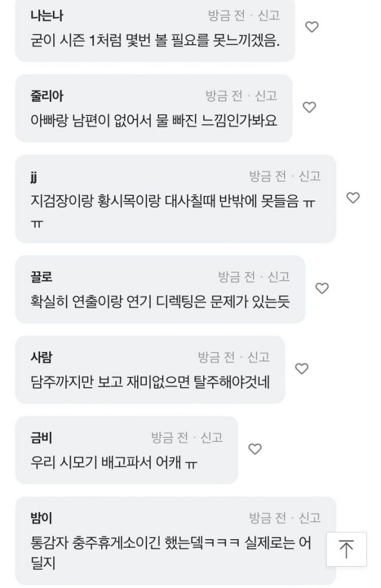Report the comment by 나는나
Screen dimensions: 381x588
tap(269, 16)
